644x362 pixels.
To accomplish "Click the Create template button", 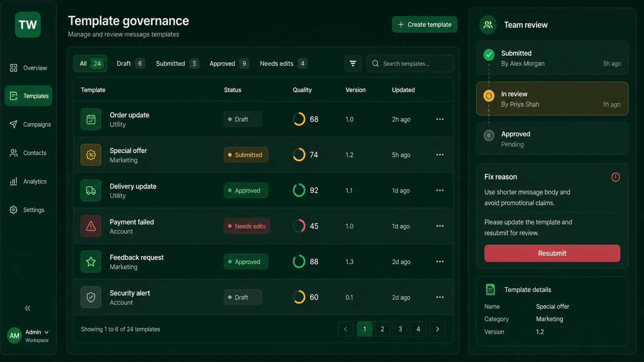I will tap(425, 25).
